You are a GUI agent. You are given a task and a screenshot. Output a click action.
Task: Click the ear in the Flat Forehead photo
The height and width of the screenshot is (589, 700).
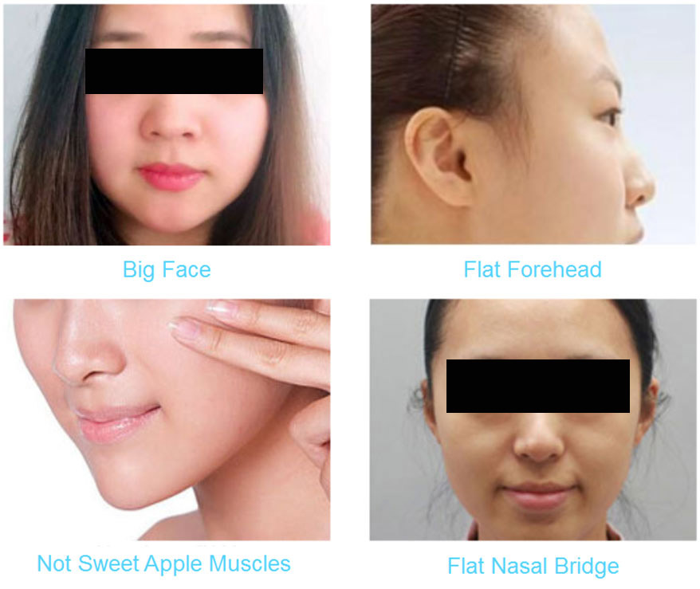(x=438, y=157)
